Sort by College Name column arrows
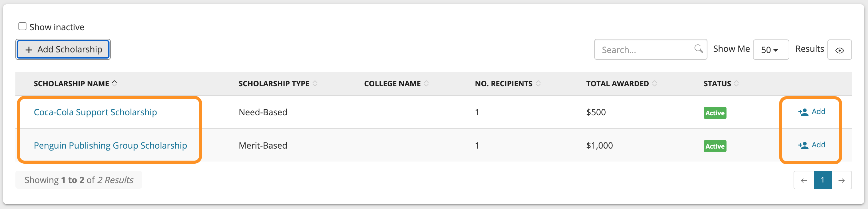The height and width of the screenshot is (209, 868). 426,84
